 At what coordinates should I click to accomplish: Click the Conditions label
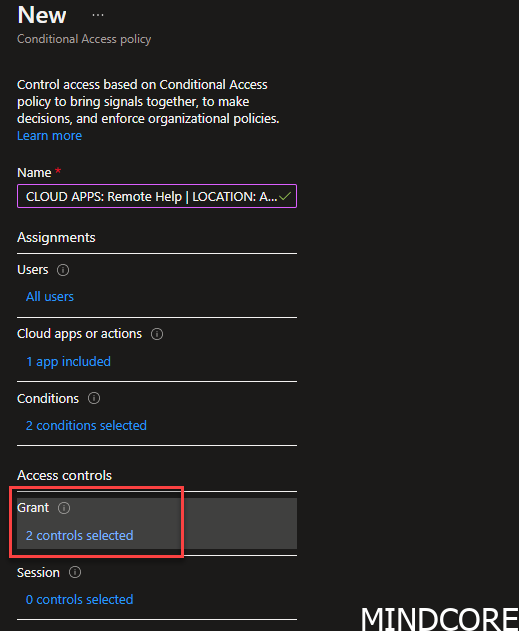click(x=48, y=398)
